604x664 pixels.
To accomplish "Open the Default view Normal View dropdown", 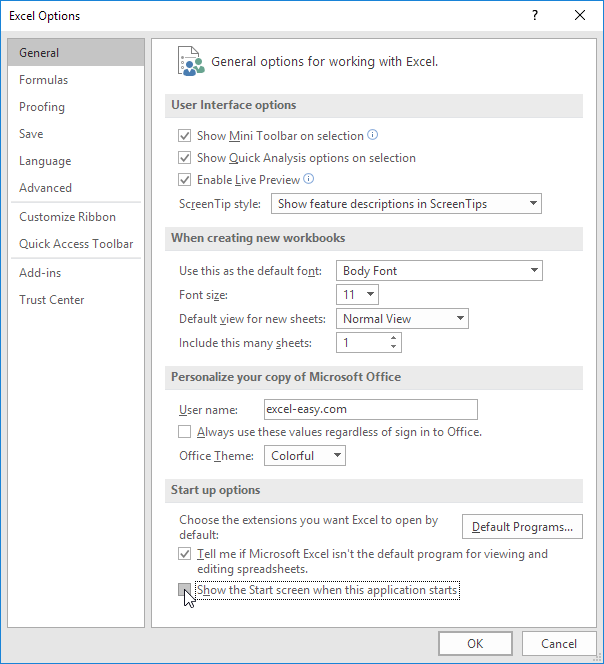I will (x=402, y=318).
